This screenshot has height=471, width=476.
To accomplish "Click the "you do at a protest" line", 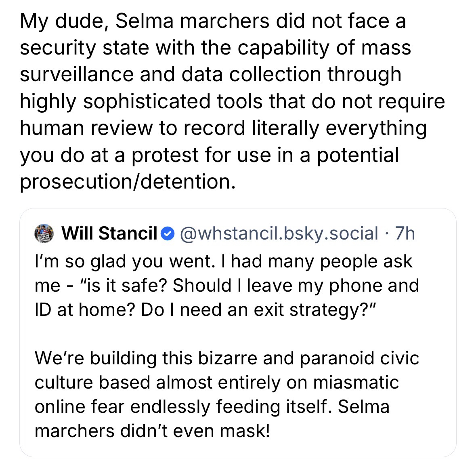I will (209, 154).
